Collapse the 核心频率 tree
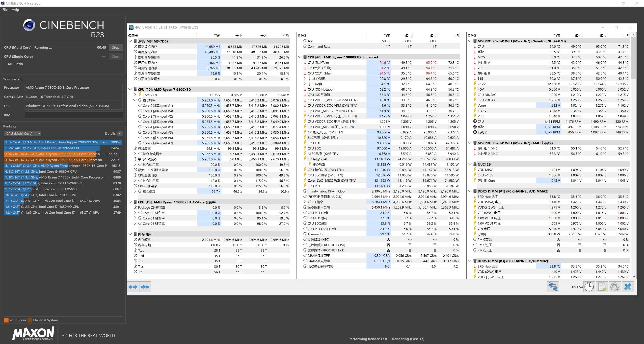The width and height of the screenshot is (644, 344). pos(135,100)
